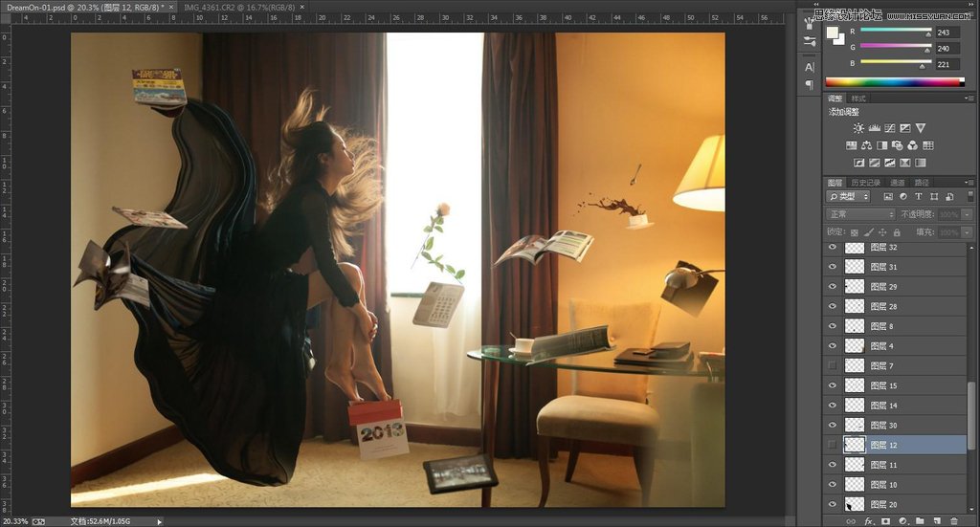The width and height of the screenshot is (980, 527).
Task: Add a Curves adjustment
Action: coord(890,128)
